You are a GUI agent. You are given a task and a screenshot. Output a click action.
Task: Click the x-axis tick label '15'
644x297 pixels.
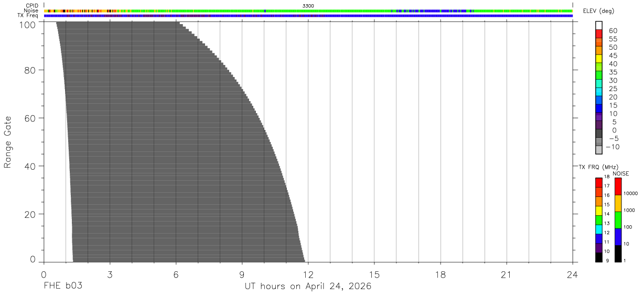374,274
